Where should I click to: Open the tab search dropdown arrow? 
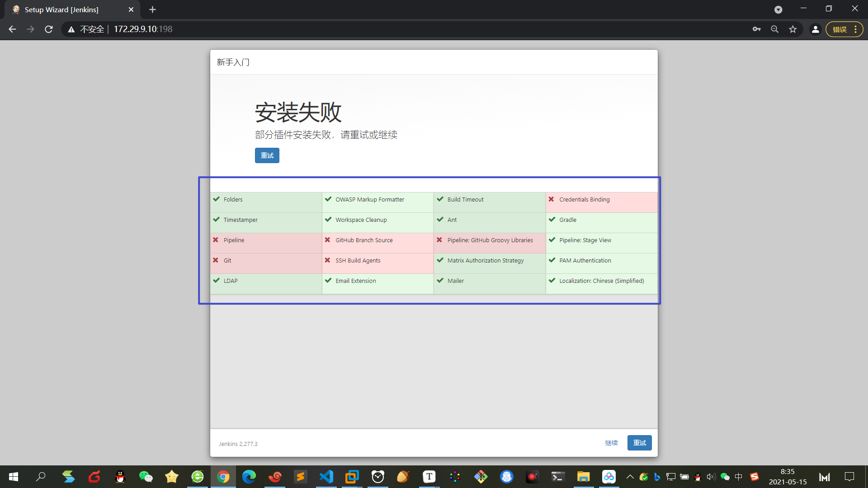[778, 9]
